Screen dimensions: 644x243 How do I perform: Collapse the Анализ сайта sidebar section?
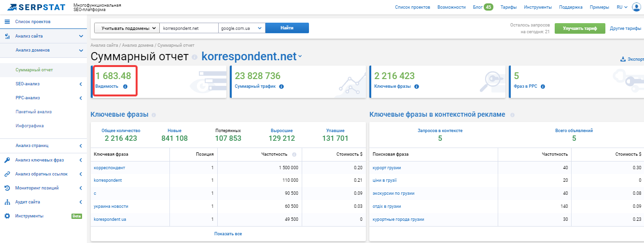(81, 36)
